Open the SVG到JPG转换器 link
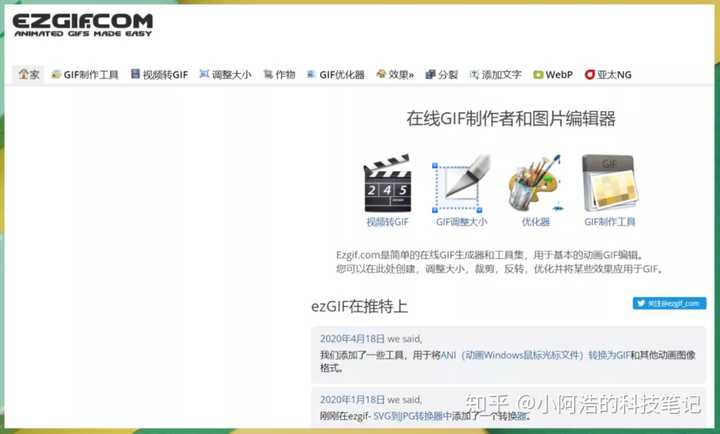Screen dimensions: 720x434 412,416
